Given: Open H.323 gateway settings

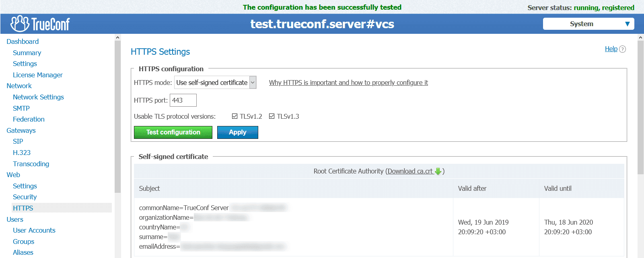Looking at the screenshot, I should click(x=22, y=153).
